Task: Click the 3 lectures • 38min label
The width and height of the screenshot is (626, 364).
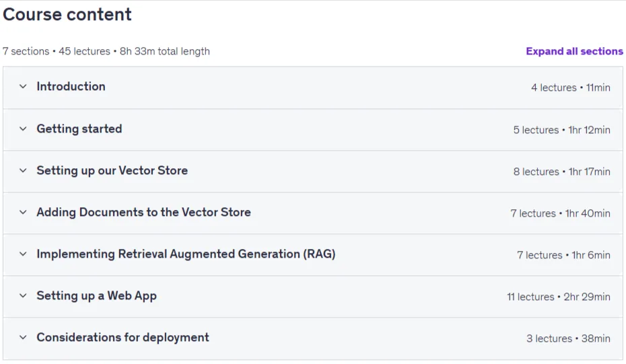Action: [x=568, y=338]
